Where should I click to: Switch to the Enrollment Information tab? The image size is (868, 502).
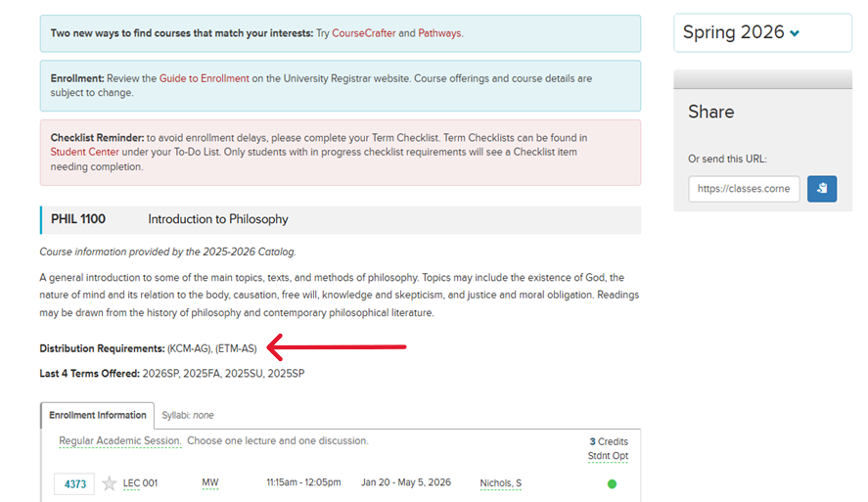coord(98,415)
